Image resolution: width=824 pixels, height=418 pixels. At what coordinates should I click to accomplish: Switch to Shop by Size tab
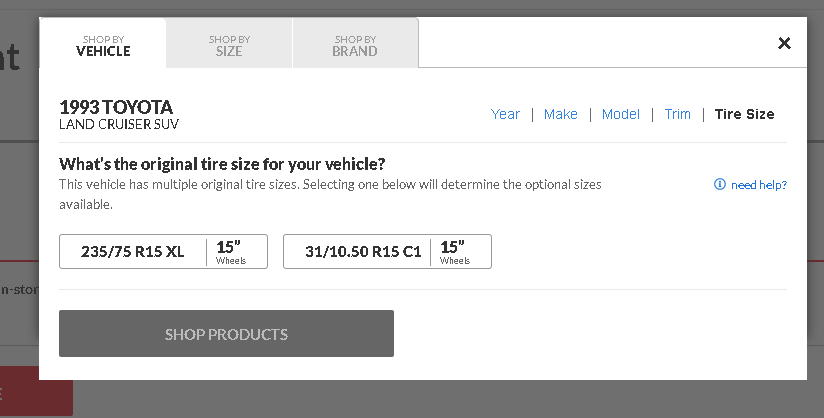click(229, 43)
